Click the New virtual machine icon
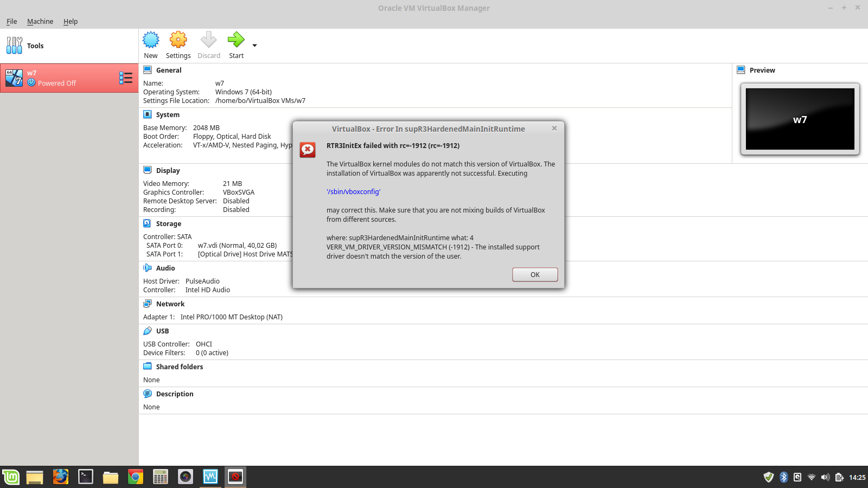Screen dimensions: 868x488 pyautogui.click(x=151, y=40)
